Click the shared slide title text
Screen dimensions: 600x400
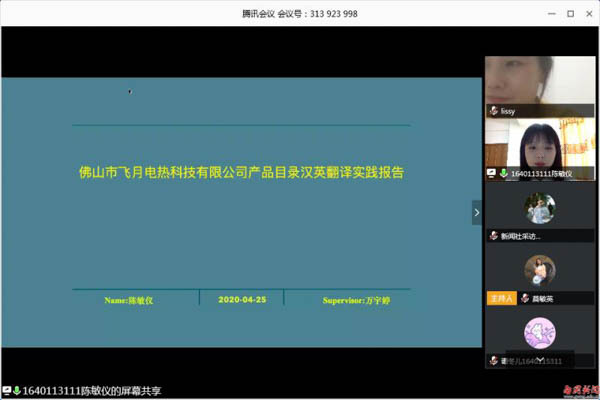pos(241,171)
